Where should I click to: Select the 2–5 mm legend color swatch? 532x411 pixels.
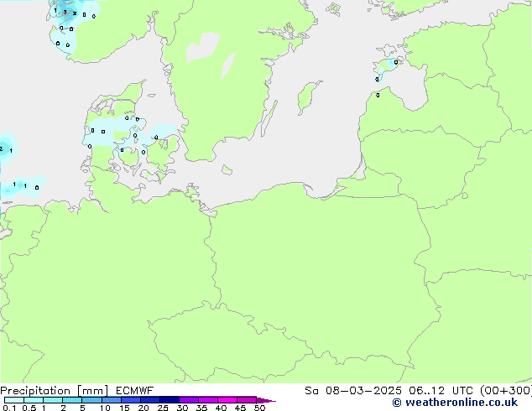[x=72, y=400]
